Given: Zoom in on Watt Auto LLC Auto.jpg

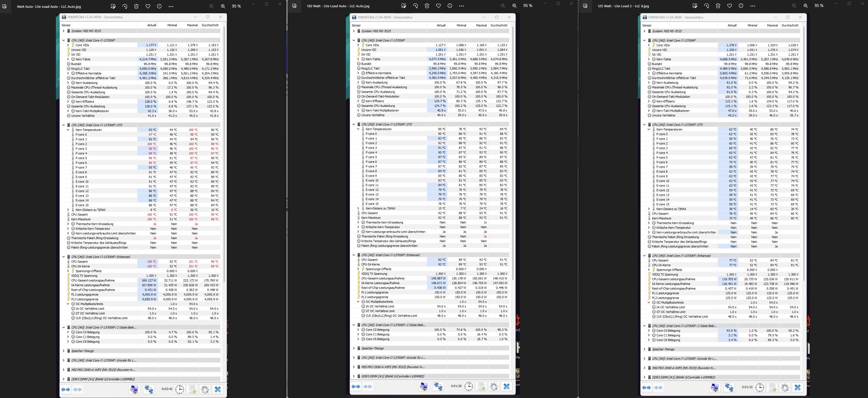Looking at the screenshot, I should point(223,6).
